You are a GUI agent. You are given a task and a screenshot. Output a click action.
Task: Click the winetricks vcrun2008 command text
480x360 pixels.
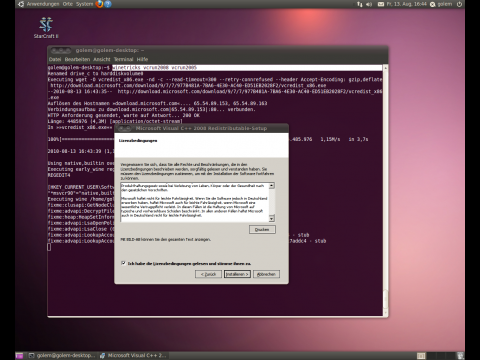(155, 68)
